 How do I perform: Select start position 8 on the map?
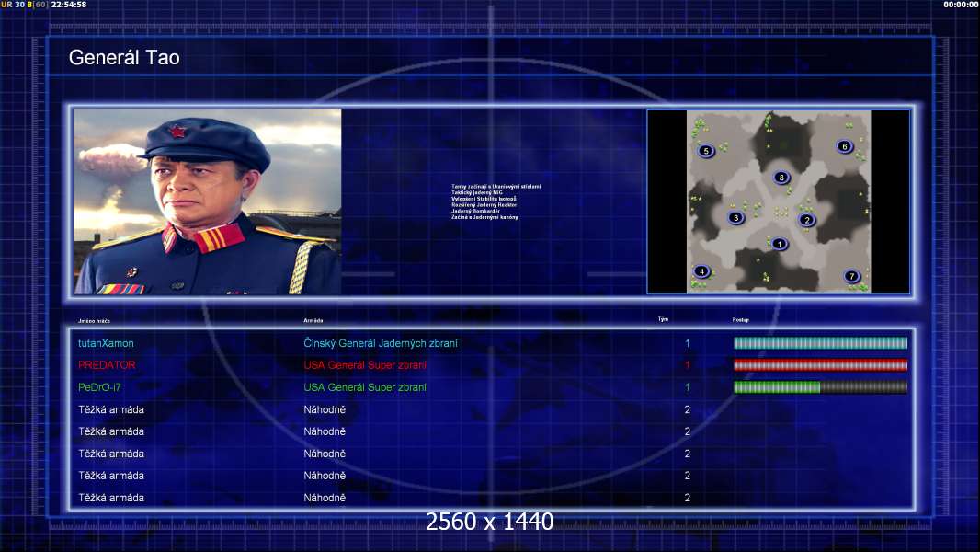coord(781,178)
